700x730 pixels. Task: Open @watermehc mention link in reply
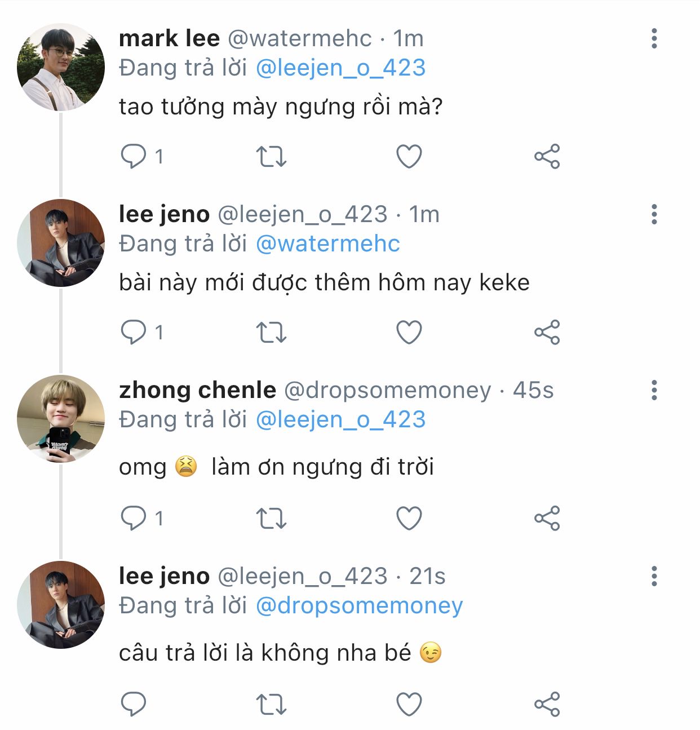tap(327, 244)
